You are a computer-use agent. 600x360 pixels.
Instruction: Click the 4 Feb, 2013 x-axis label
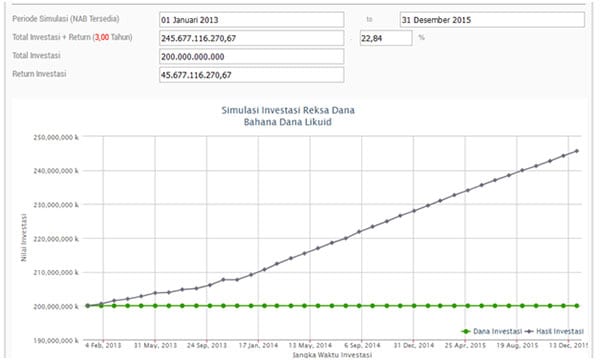tap(103, 345)
